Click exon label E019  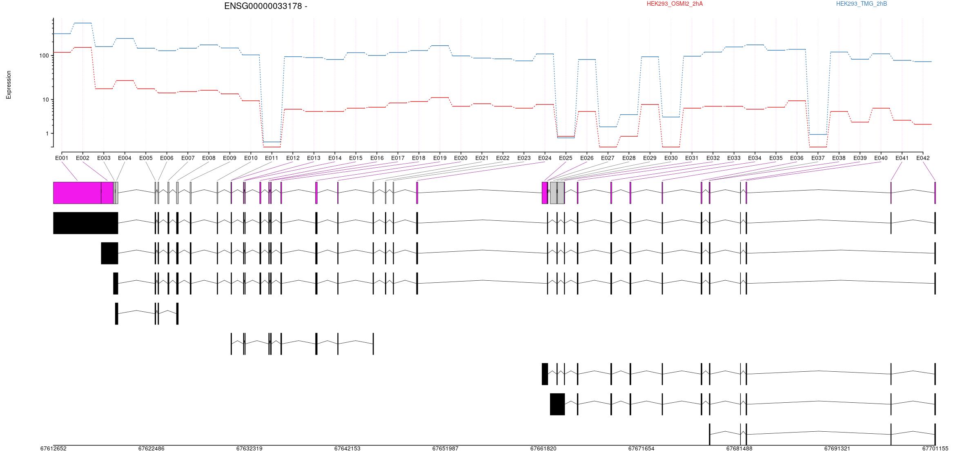point(440,158)
